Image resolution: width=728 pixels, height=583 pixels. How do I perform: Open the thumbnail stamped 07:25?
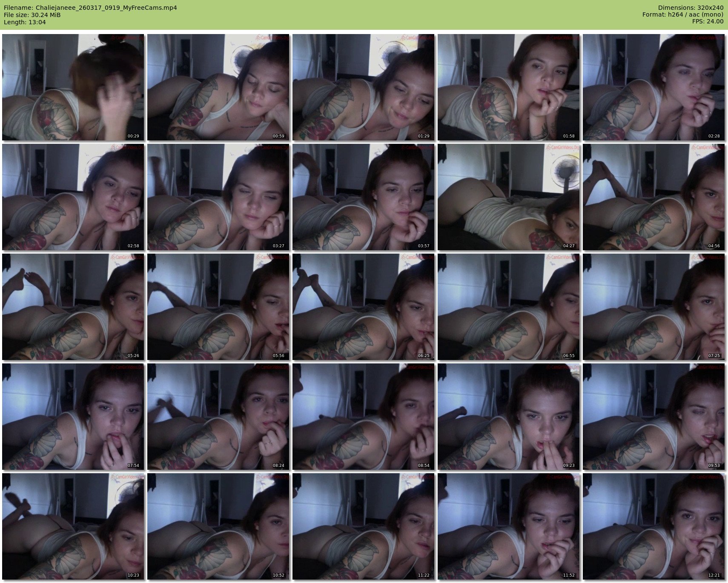pos(653,307)
